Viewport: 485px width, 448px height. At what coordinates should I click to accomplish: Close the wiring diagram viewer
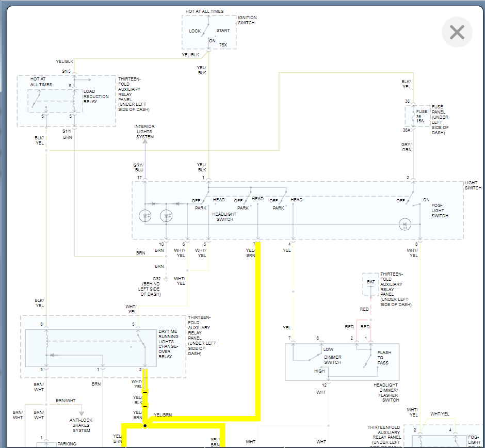coord(457,32)
